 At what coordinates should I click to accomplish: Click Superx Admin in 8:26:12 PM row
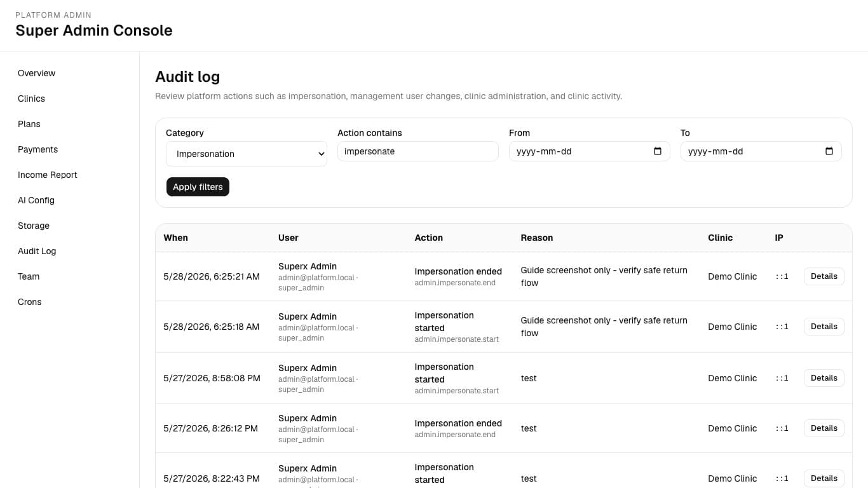(308, 418)
